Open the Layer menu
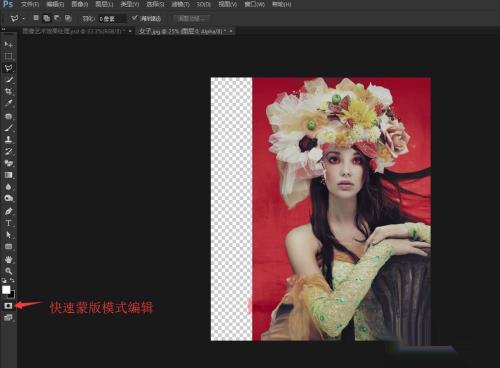 pos(104,4)
